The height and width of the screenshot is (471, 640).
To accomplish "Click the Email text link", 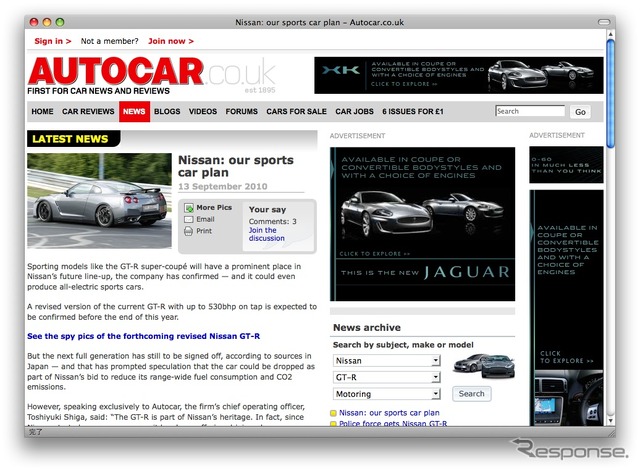I will point(205,220).
